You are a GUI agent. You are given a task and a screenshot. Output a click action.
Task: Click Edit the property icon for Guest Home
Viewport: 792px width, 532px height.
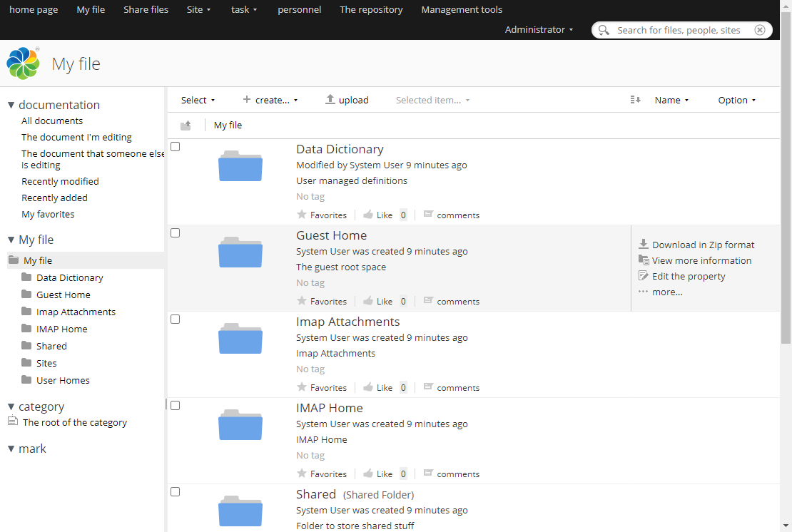(x=642, y=276)
